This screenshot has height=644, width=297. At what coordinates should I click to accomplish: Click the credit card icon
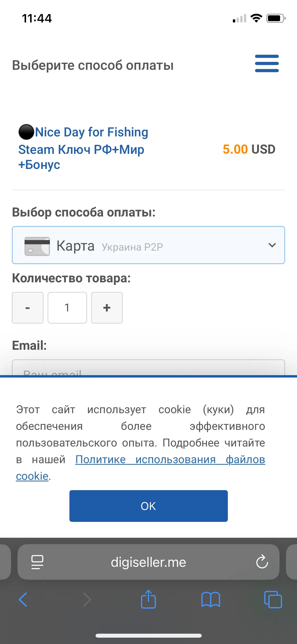click(37, 246)
